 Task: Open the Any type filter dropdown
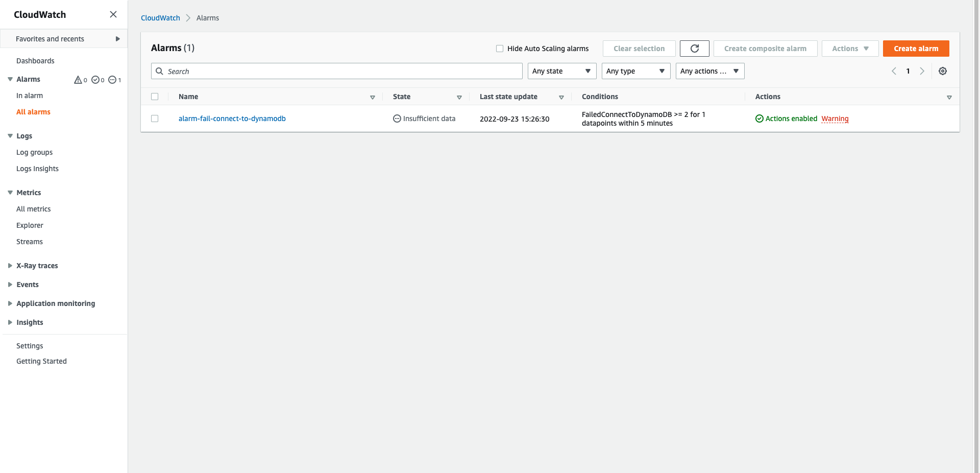[636, 71]
